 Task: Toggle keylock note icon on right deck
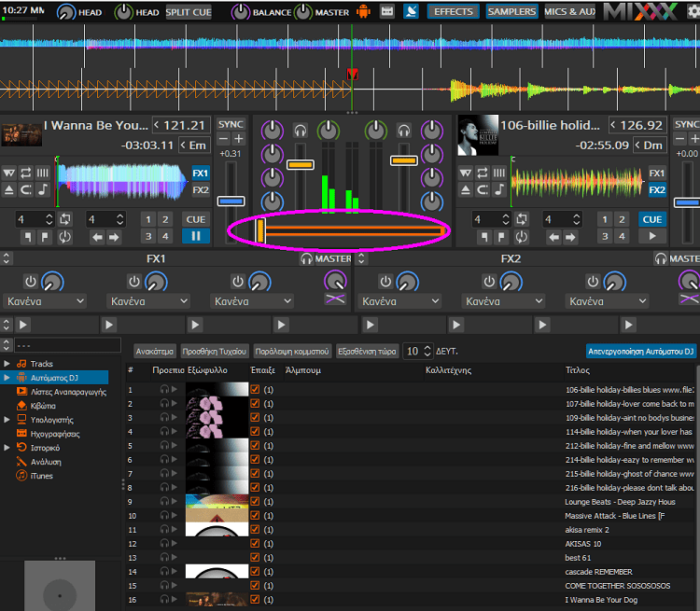click(499, 190)
